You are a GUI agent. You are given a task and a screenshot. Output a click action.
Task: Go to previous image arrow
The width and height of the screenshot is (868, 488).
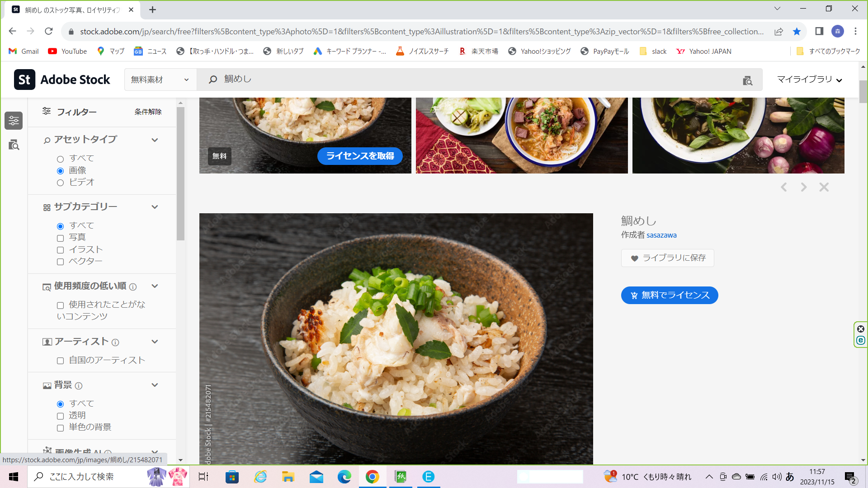tap(784, 187)
